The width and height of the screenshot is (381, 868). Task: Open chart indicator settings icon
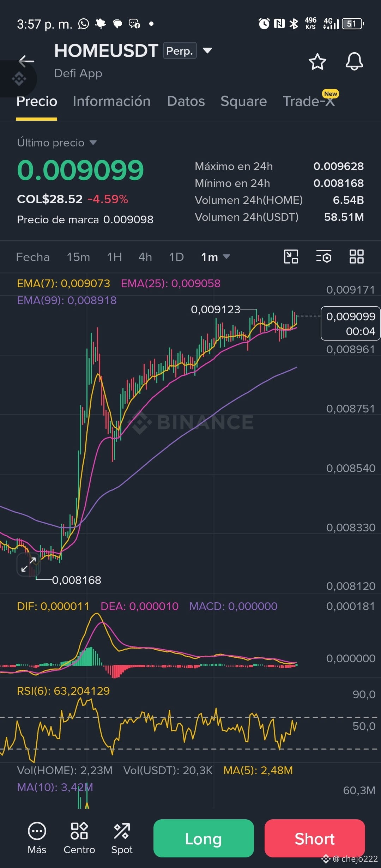coord(323,257)
